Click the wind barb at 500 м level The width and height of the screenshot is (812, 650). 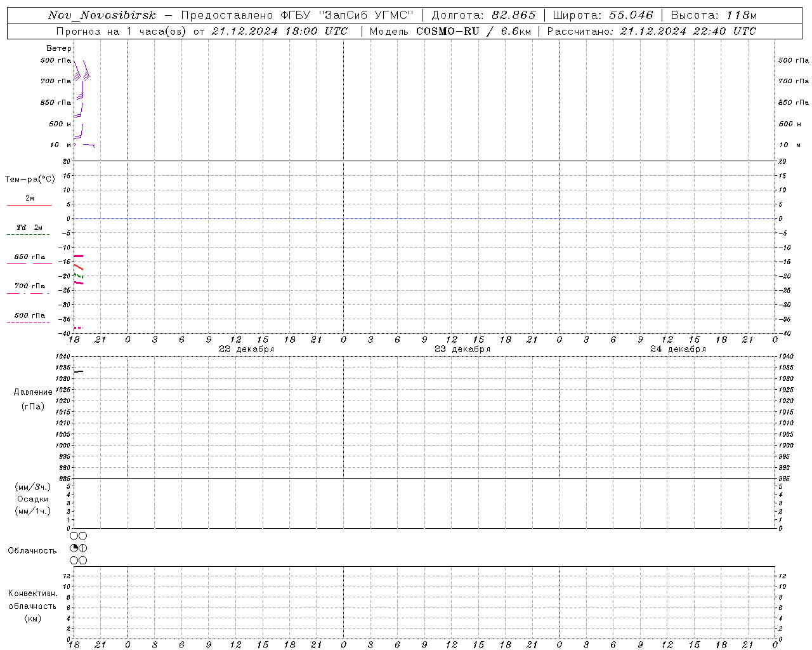79,131
